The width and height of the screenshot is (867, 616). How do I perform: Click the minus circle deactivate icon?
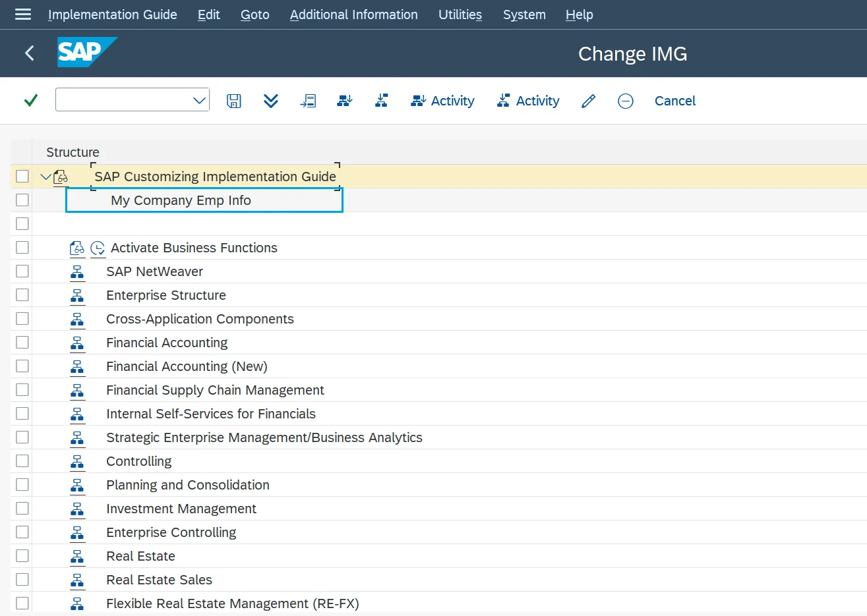click(x=625, y=101)
